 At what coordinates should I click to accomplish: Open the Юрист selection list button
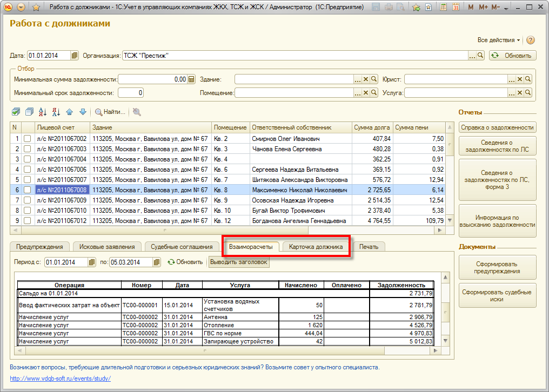point(512,79)
